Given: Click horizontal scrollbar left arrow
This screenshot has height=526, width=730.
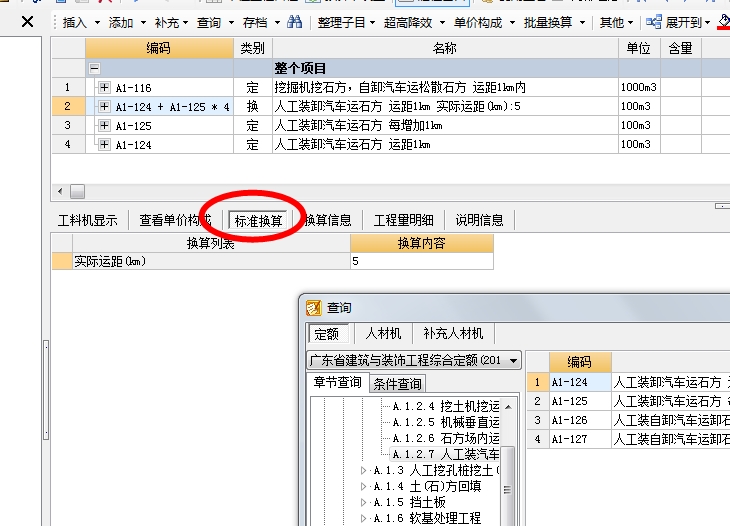Looking at the screenshot, I should (x=60, y=191).
